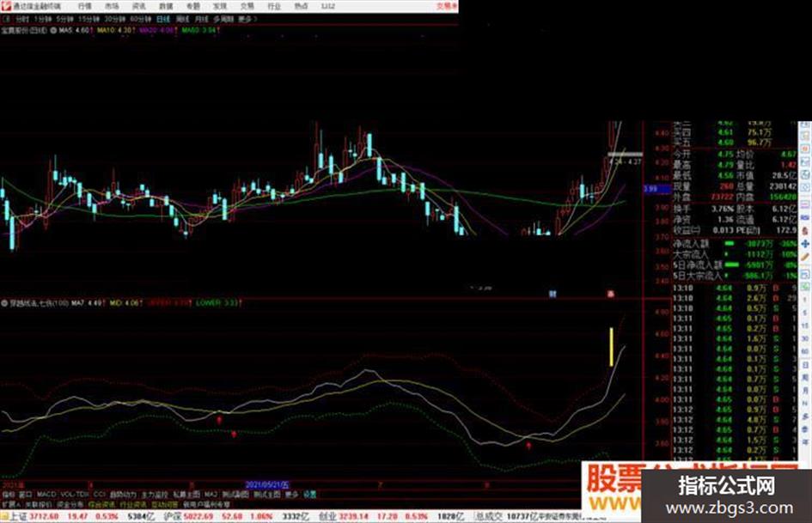Switch the sub-chart indicator to VOL-TDX

point(75,495)
